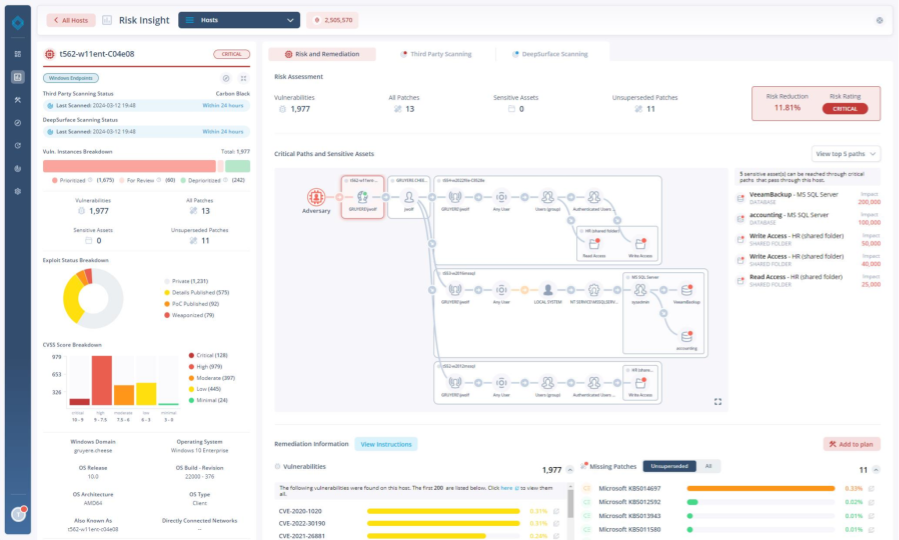Click the Weaponized (79) legend entry
The width and height of the screenshot is (899, 540).
click(x=189, y=315)
